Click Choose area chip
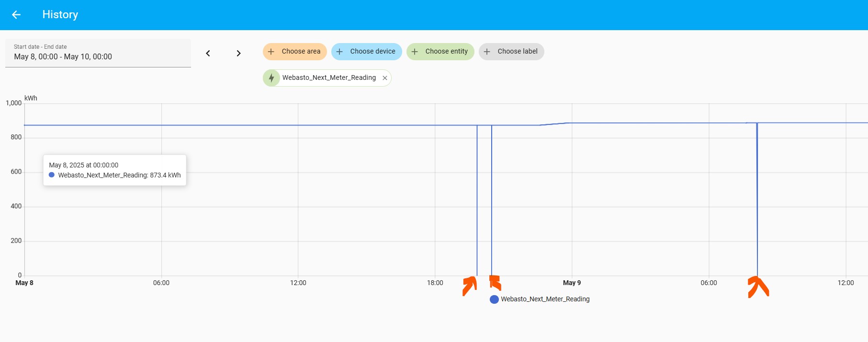 point(294,52)
